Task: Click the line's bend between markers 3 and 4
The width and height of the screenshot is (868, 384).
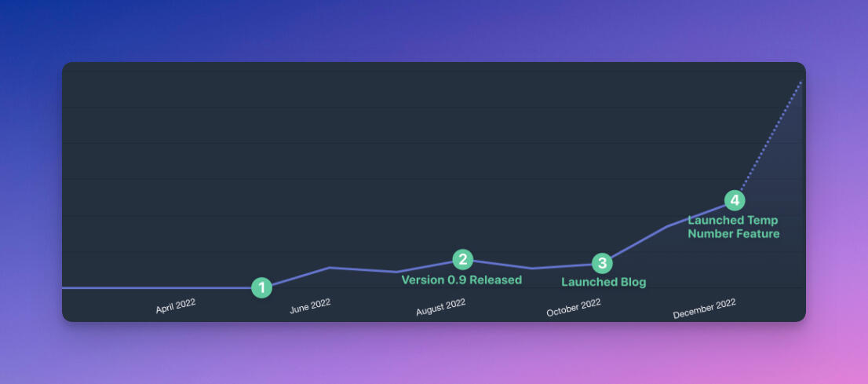Action: (x=668, y=226)
